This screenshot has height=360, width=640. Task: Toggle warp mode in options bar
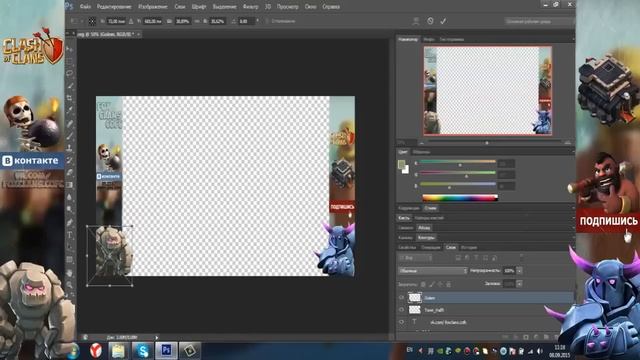tap(416, 21)
